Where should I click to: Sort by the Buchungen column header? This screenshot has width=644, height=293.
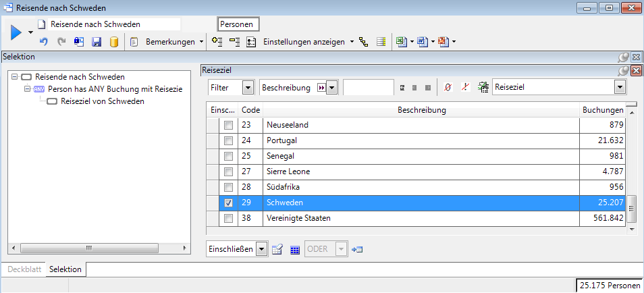point(601,109)
